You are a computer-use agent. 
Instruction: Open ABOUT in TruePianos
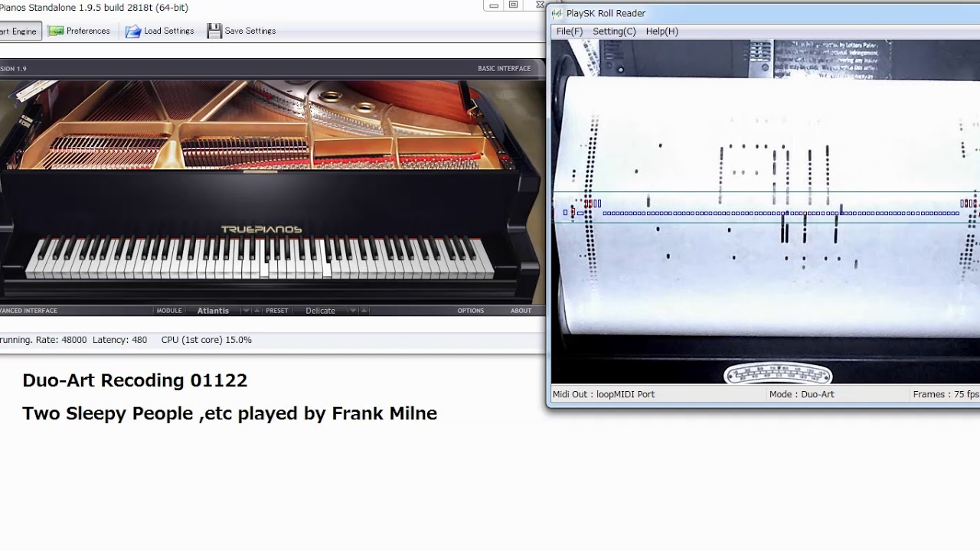(521, 311)
